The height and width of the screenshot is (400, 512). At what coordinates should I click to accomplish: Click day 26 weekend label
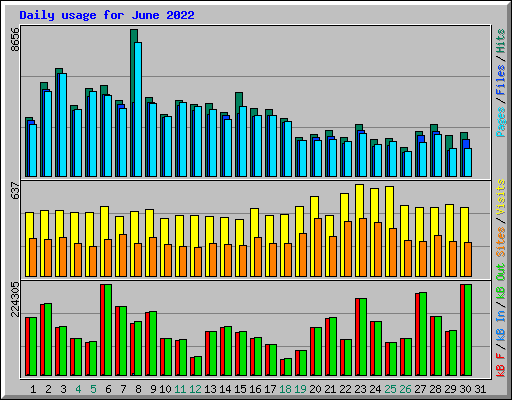pyautogui.click(x=405, y=389)
